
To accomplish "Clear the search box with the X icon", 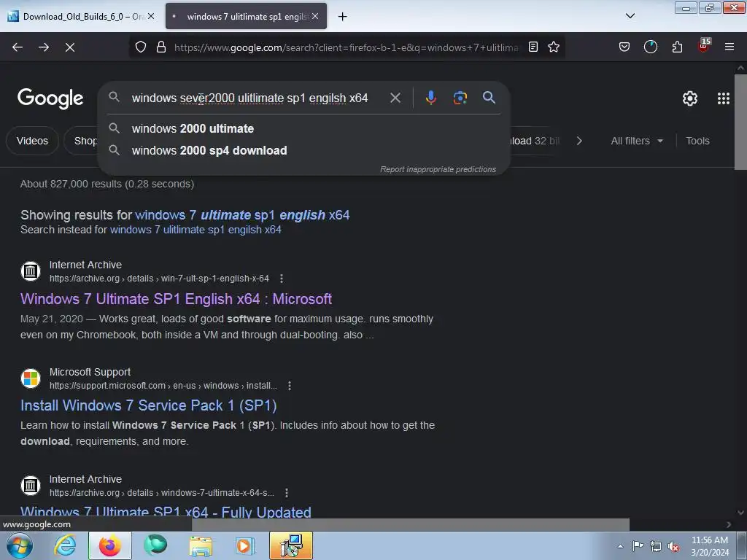I will point(395,98).
